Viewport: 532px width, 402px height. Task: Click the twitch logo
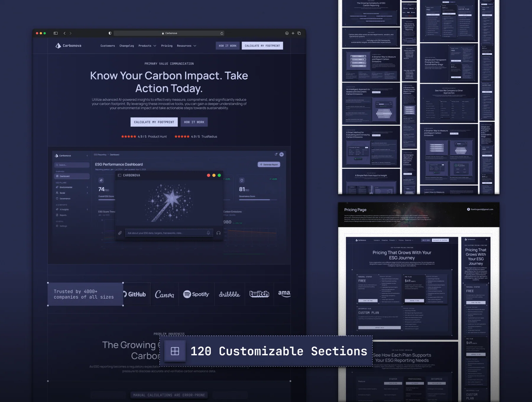259,294
